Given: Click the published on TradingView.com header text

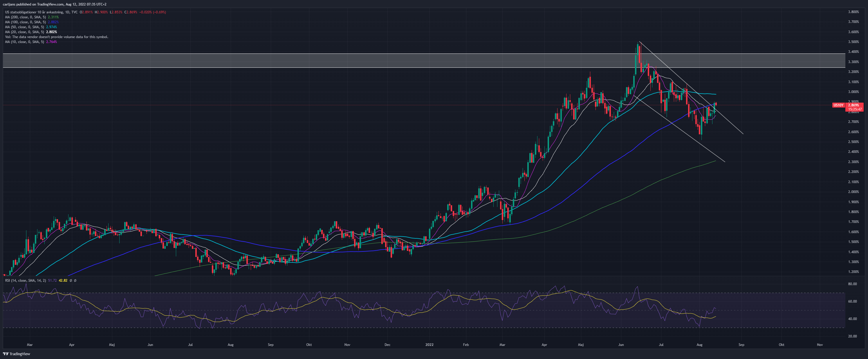Looking at the screenshot, I should coord(54,4).
